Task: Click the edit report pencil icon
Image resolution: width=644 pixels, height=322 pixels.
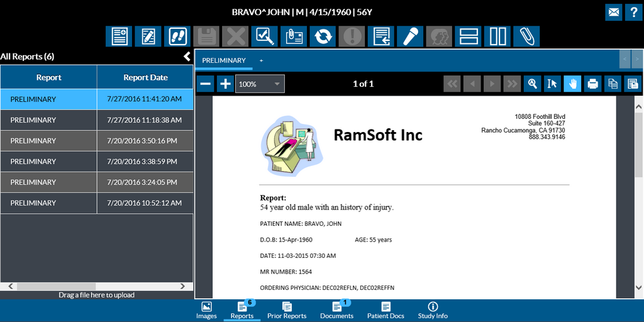Action: (x=148, y=36)
